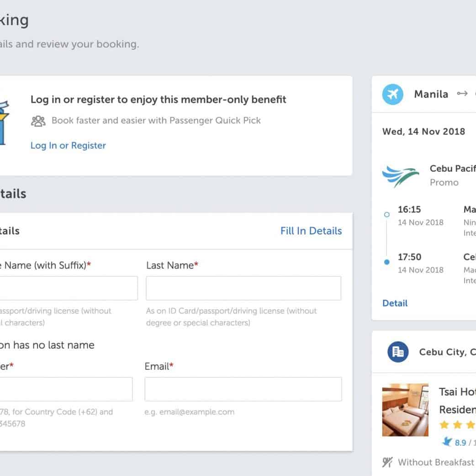This screenshot has height=476, width=476.
Task: Open the Tsai Hotel room thumbnail
Action: coord(405,410)
